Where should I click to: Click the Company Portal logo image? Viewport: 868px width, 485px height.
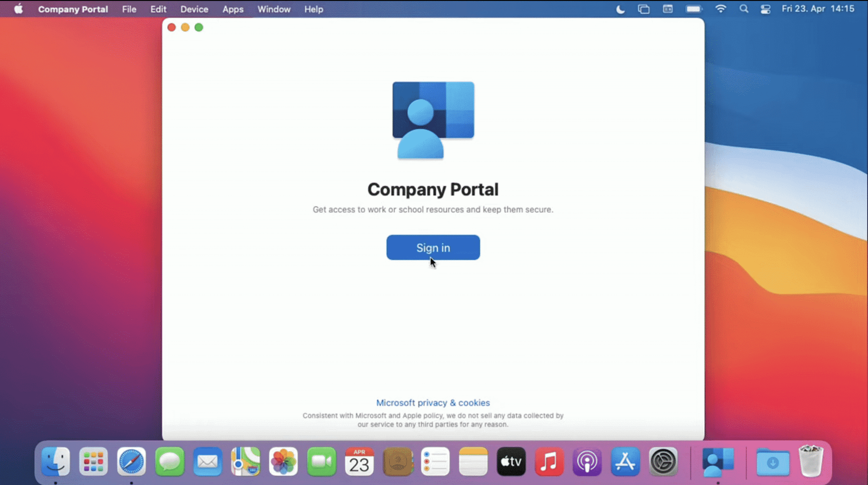433,120
